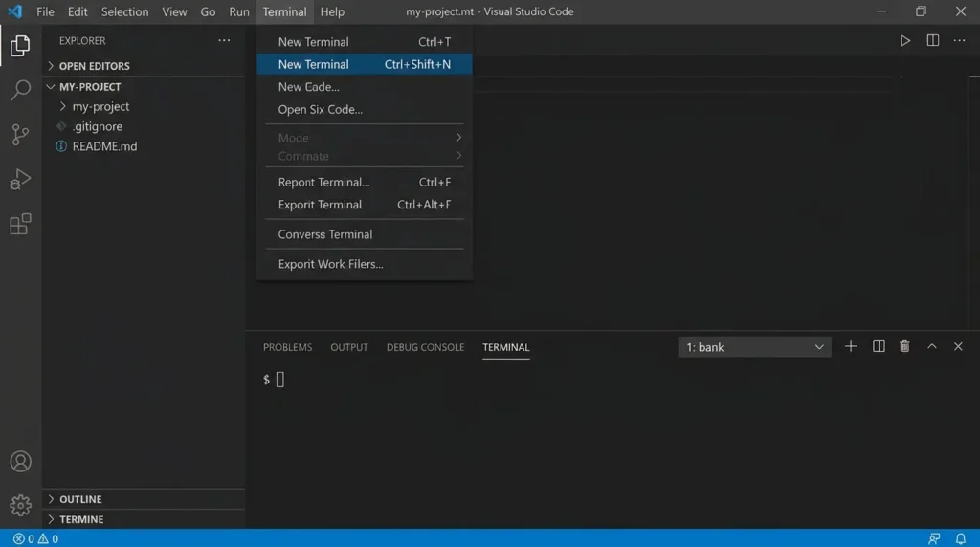Viewport: 980px width, 547px height.
Task: Open the Explorer view in the activity bar
Action: (x=20, y=46)
